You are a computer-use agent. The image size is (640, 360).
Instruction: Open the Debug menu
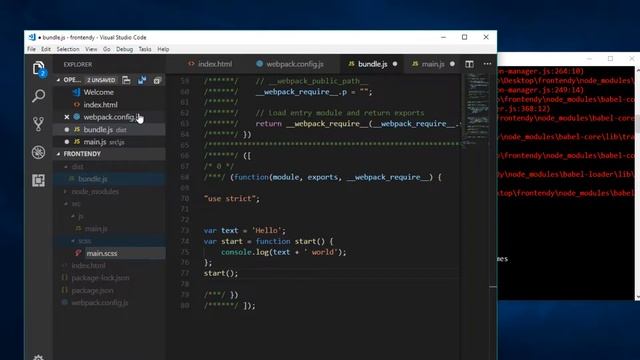(x=124, y=49)
